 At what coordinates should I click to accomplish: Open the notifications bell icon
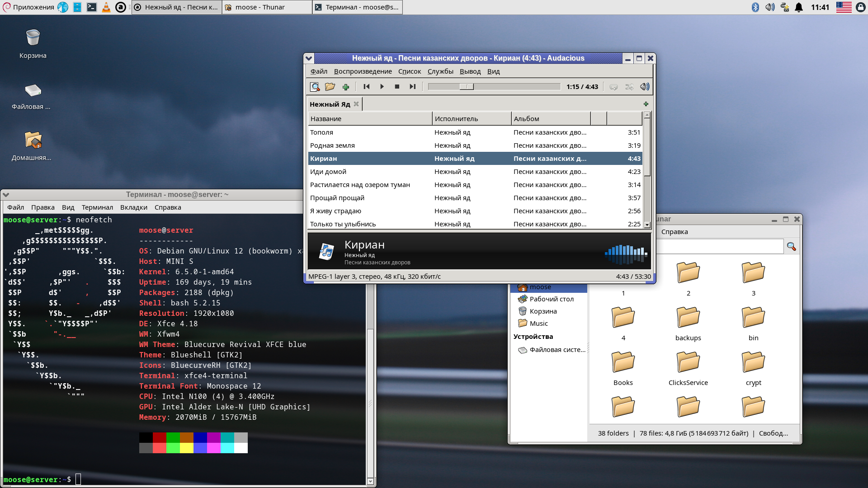click(799, 7)
